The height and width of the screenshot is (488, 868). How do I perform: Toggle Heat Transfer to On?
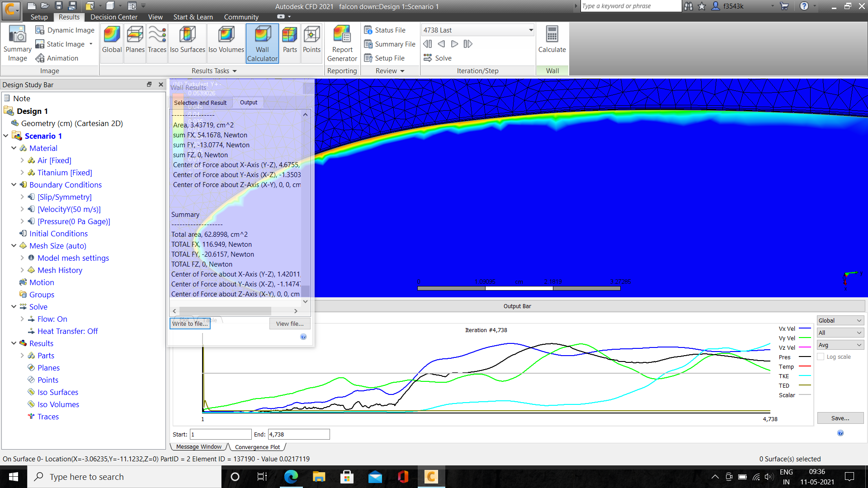tap(68, 331)
